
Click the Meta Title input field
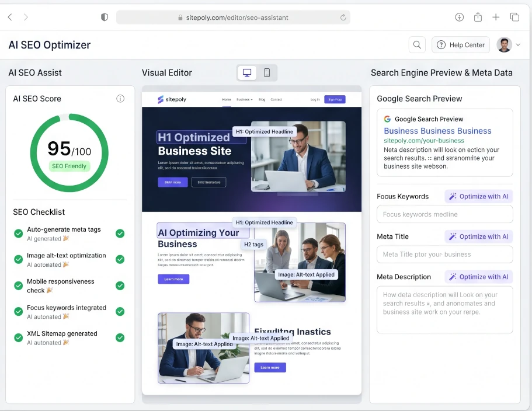coord(444,255)
